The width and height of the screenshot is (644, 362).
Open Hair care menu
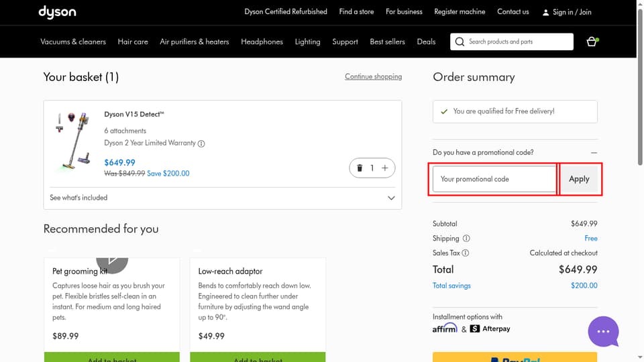pos(133,42)
